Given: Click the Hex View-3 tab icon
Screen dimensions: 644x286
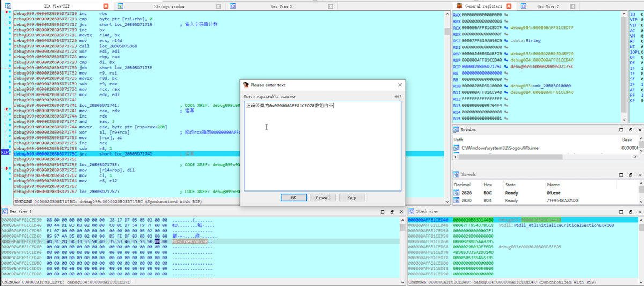Looking at the screenshot, I should (233, 6).
